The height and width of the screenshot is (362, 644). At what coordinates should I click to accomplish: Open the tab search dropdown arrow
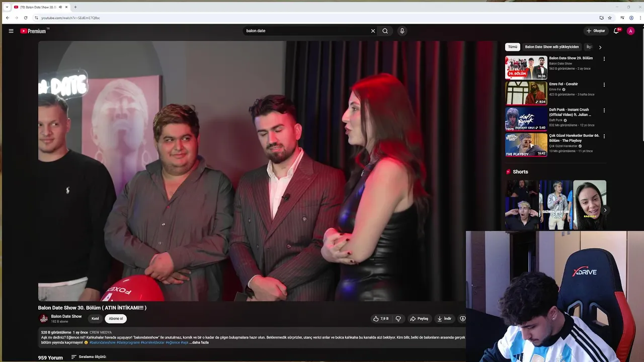[7, 7]
